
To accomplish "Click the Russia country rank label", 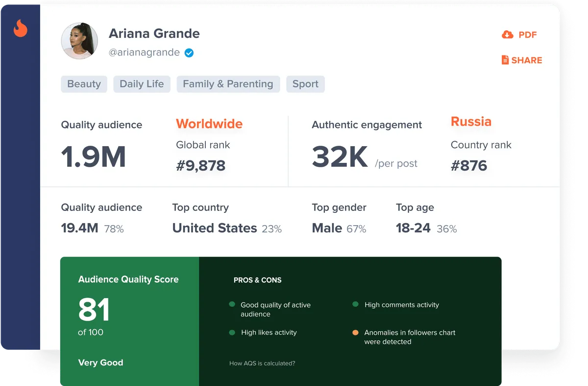I will click(471, 122).
